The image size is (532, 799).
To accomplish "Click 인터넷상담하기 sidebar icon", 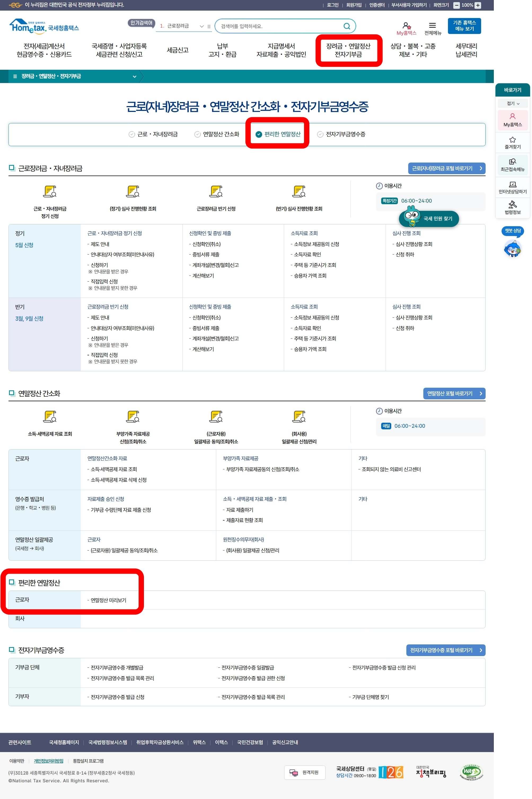I will click(512, 185).
